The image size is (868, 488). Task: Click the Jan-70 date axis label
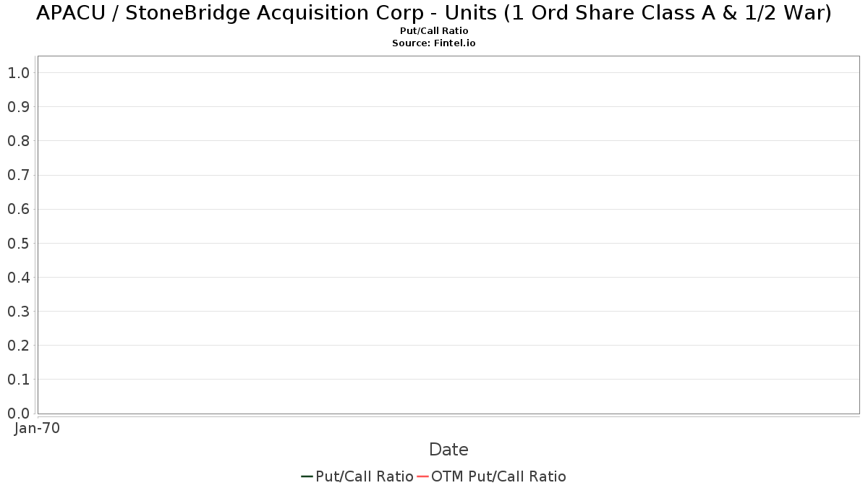coord(37,428)
